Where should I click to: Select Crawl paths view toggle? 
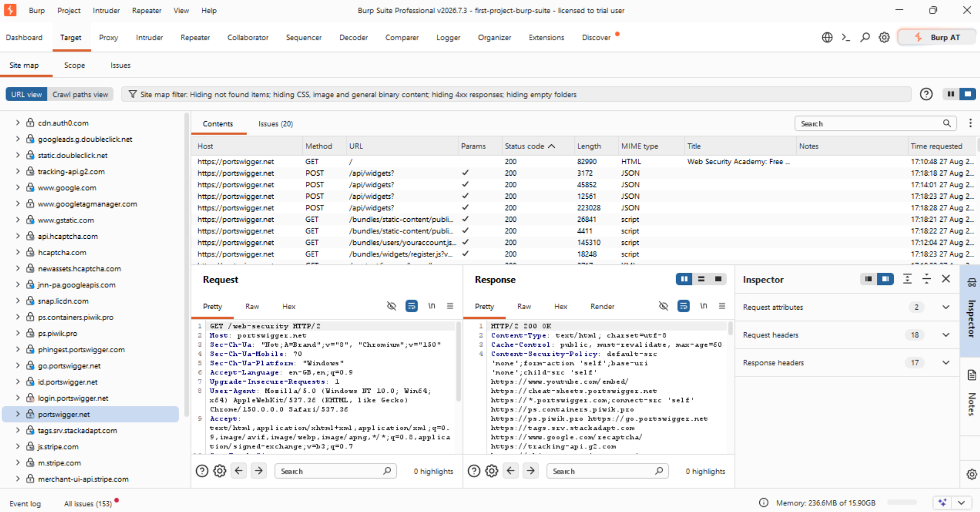coord(80,94)
